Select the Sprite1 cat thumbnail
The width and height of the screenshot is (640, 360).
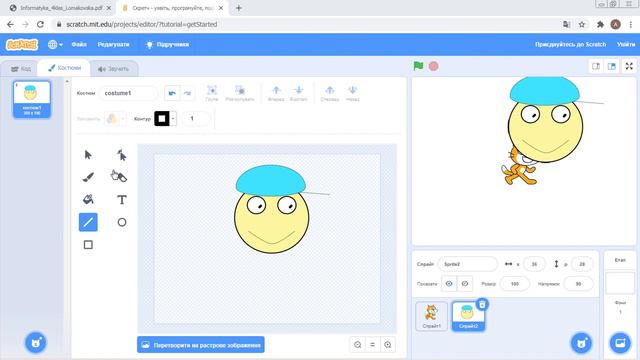[431, 316]
